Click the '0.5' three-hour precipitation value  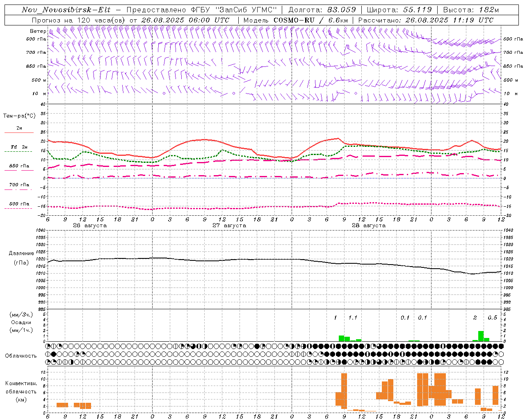tap(492, 318)
